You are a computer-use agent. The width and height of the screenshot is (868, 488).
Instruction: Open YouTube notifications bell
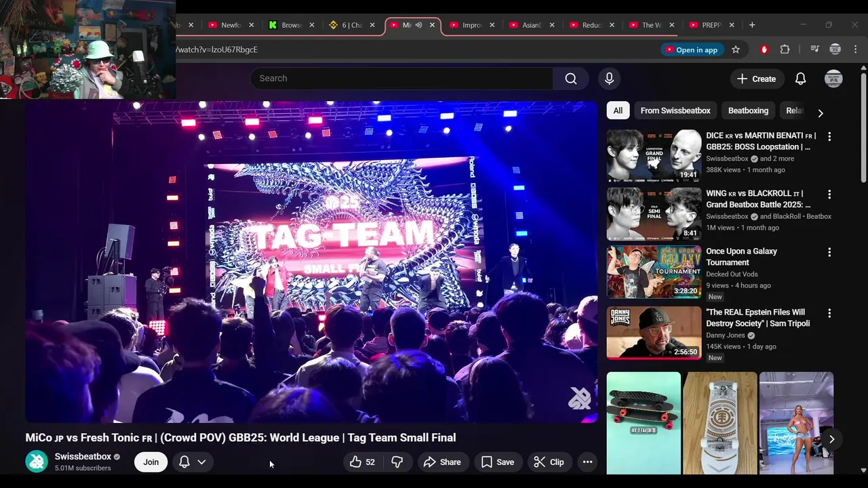pyautogui.click(x=800, y=79)
